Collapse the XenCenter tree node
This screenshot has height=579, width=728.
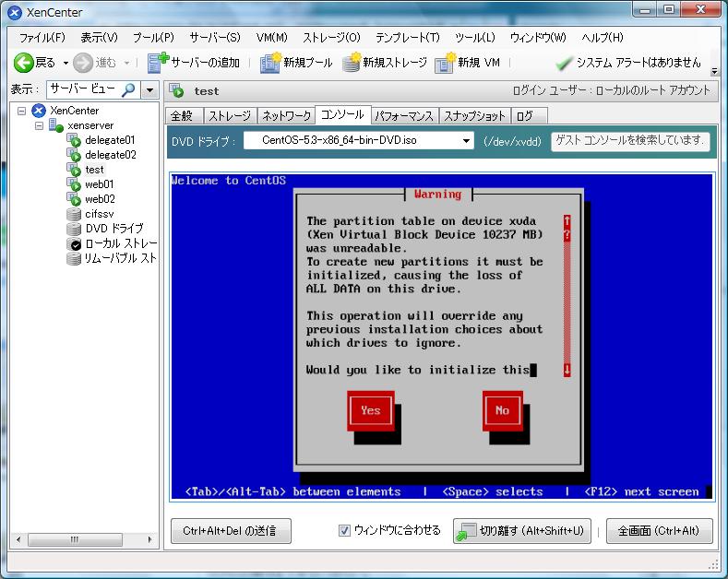coord(22,111)
